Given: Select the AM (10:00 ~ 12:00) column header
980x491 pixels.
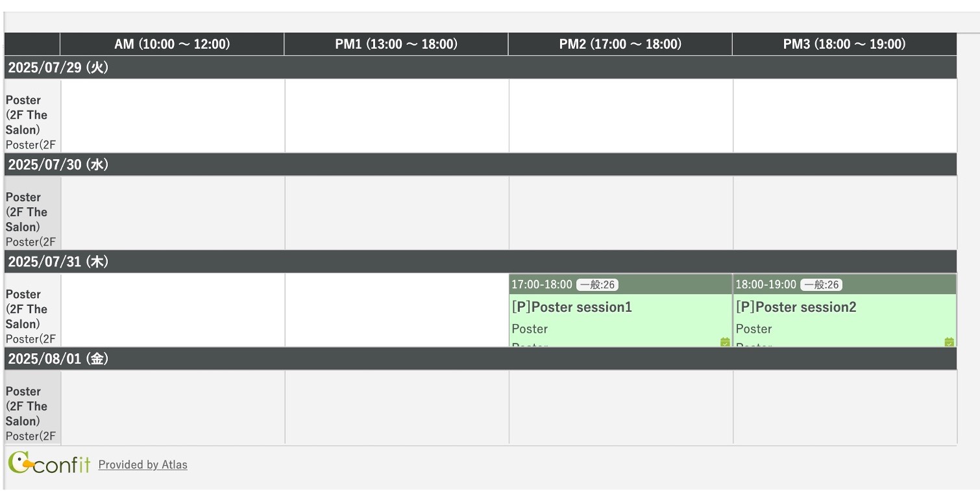Looking at the screenshot, I should point(172,44).
